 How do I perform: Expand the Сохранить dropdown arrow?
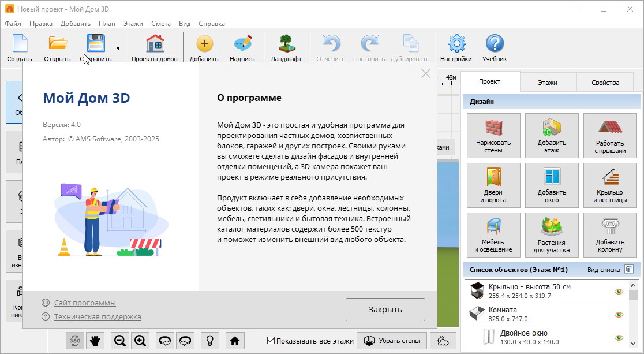tap(118, 49)
